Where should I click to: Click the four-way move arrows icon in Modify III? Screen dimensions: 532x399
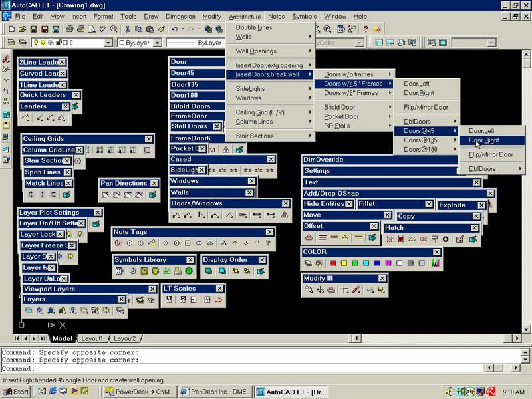(321, 289)
